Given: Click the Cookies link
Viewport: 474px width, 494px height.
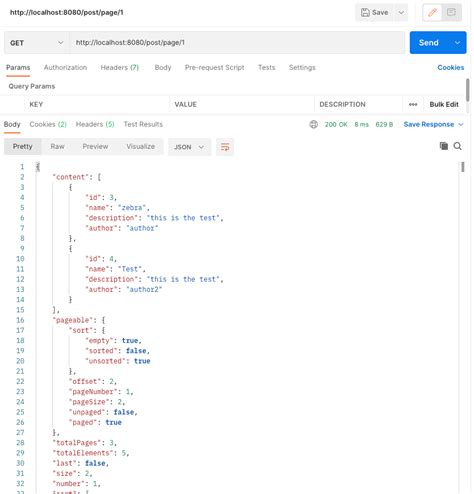Looking at the screenshot, I should [x=450, y=68].
